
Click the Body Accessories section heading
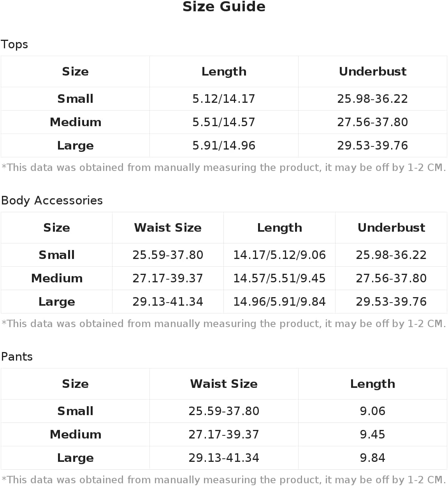[x=52, y=201]
